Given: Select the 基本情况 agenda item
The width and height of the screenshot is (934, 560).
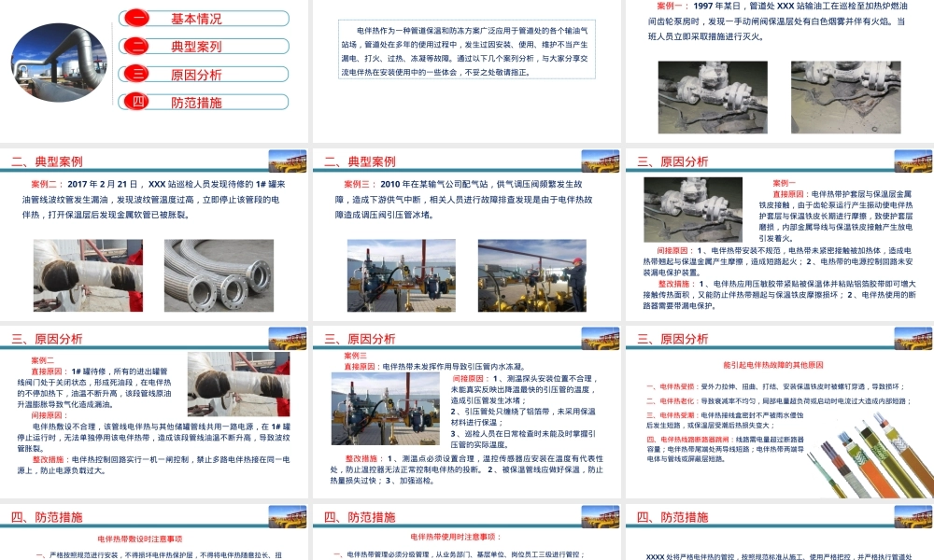Looking at the screenshot, I should [x=204, y=19].
